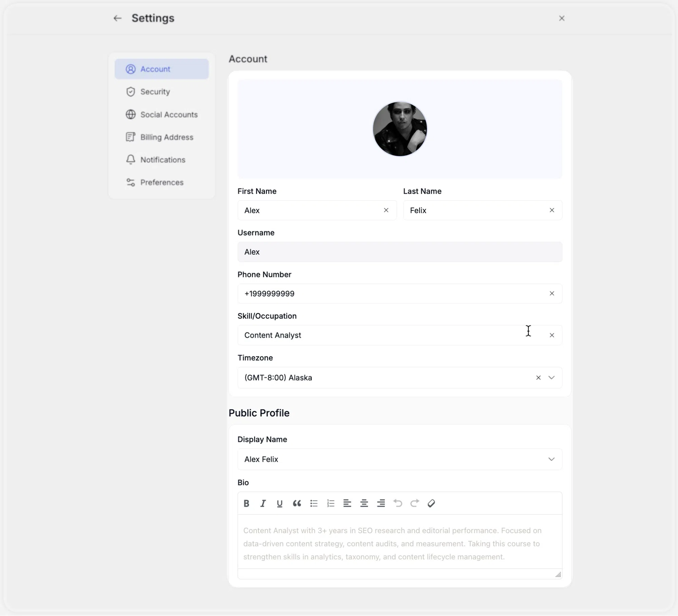The height and width of the screenshot is (616, 678).
Task: Click the Security shield icon
Action: pyautogui.click(x=131, y=92)
